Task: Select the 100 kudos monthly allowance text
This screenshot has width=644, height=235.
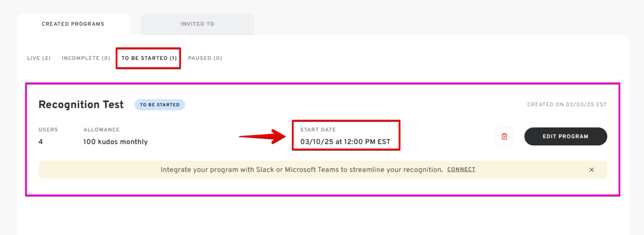Action: click(115, 142)
